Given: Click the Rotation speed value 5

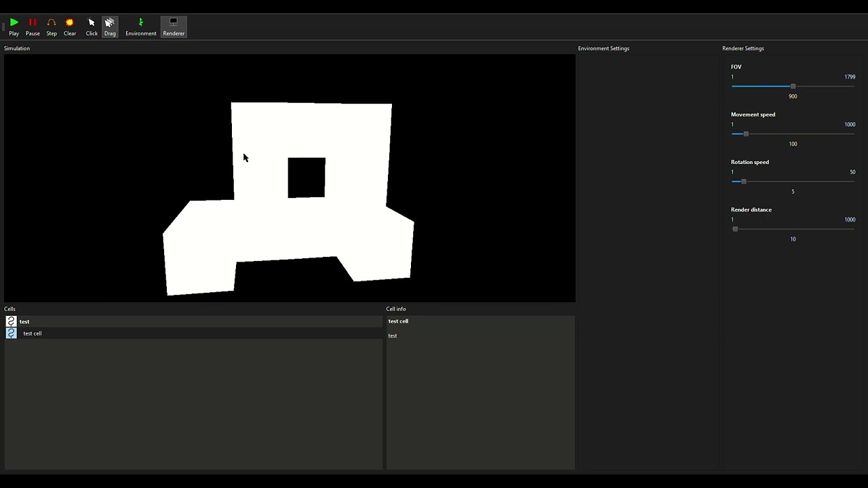Looking at the screenshot, I should pos(793,191).
